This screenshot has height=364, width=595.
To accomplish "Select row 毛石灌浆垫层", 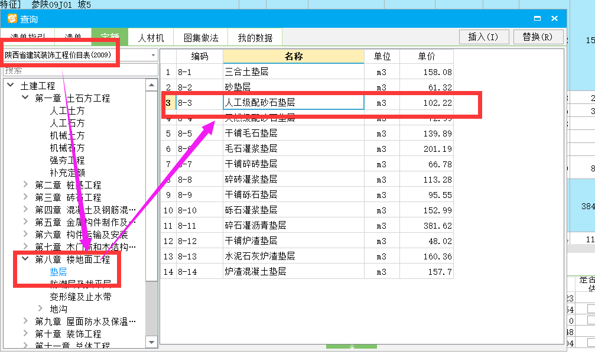I will coord(307,149).
